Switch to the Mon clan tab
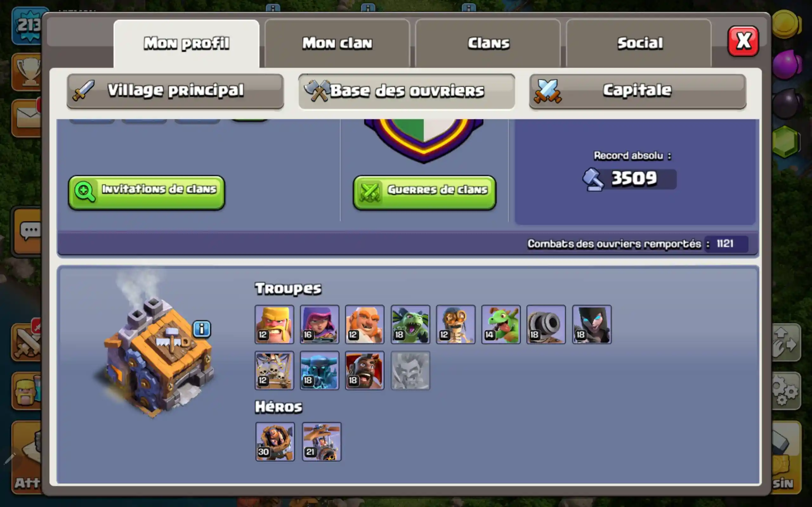 337,44
